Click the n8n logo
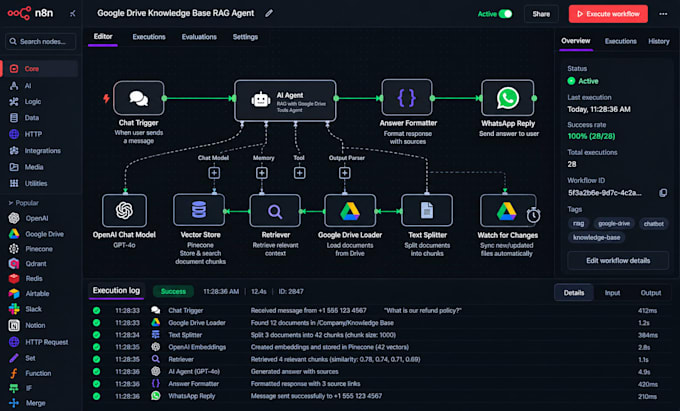 [30, 13]
